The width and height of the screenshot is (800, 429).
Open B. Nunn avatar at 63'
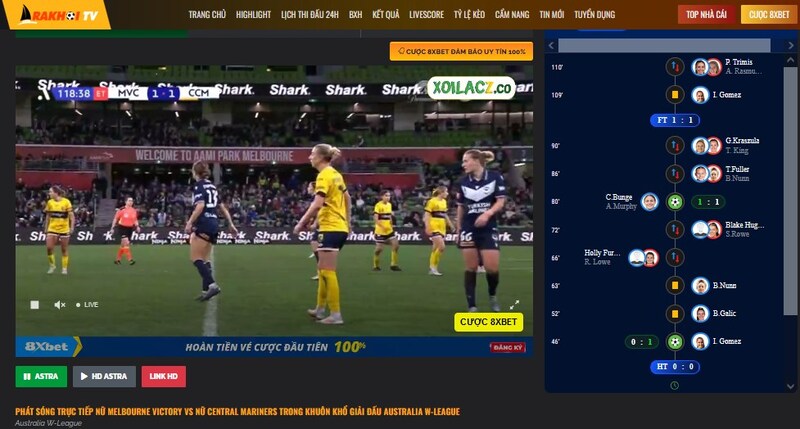tap(700, 286)
